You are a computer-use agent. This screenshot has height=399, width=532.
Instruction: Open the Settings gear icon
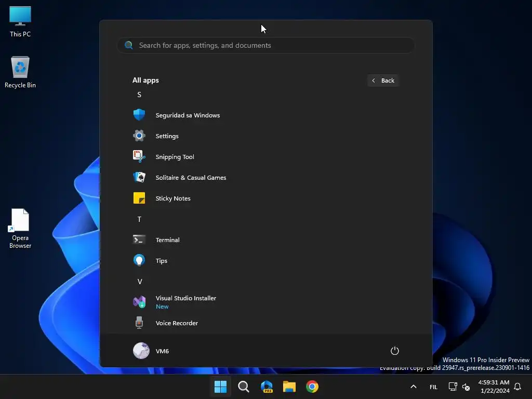pyautogui.click(x=139, y=136)
